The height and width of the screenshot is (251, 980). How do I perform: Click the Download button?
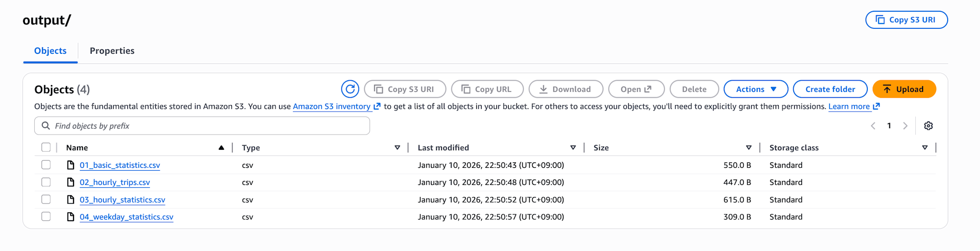point(565,89)
